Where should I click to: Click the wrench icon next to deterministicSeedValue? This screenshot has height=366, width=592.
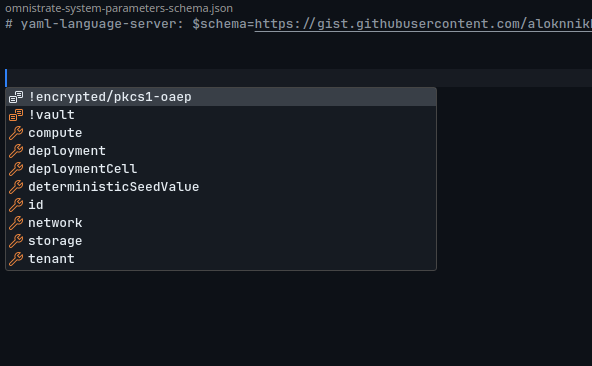click(x=16, y=187)
